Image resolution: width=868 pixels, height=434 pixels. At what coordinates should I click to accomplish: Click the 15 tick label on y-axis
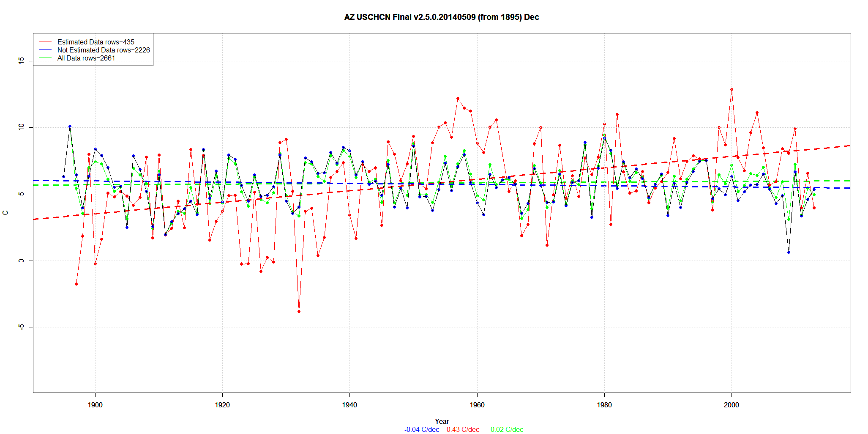(x=22, y=61)
